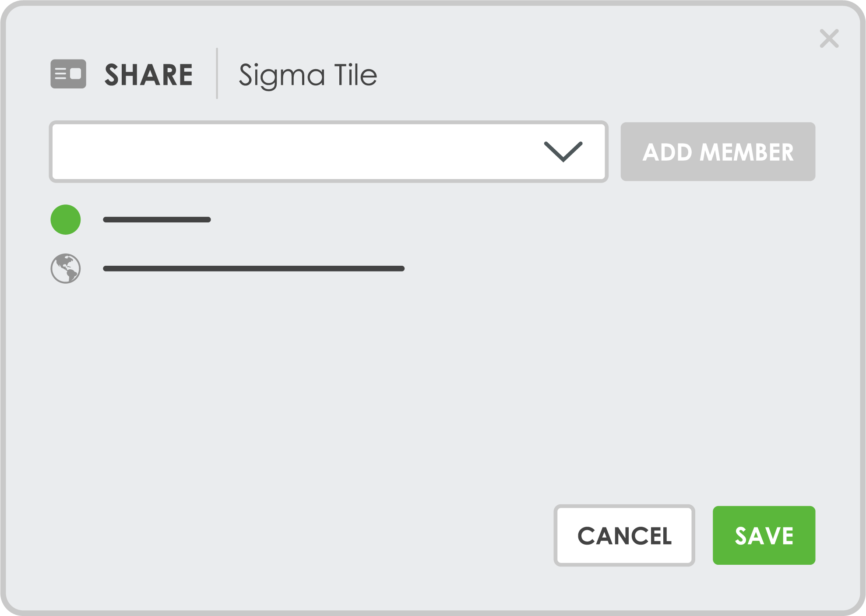
Task: Click inside the member search field
Action: [306, 151]
